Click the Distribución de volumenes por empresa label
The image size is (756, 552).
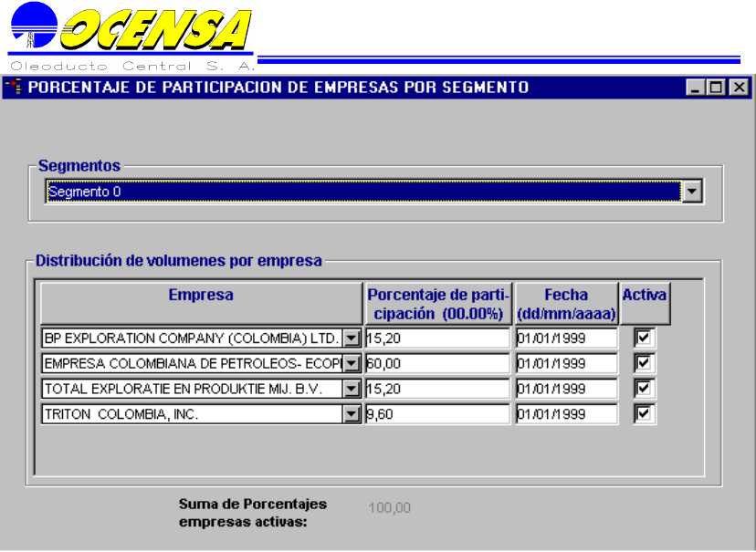pyautogui.click(x=179, y=261)
